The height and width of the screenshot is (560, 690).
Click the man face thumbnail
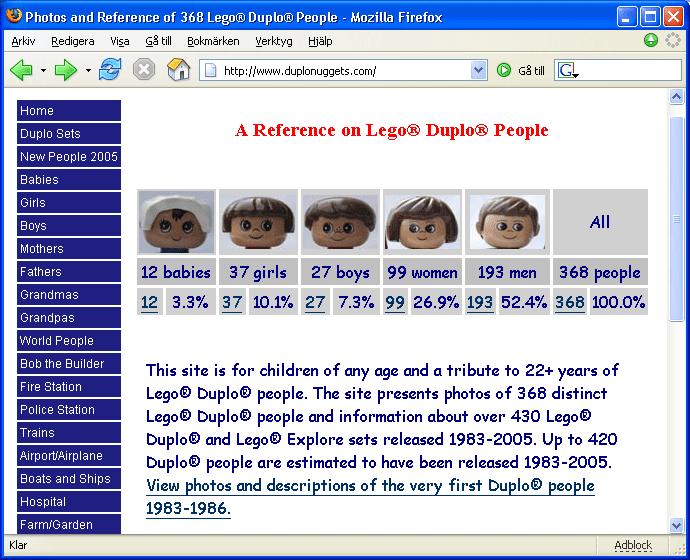click(507, 222)
